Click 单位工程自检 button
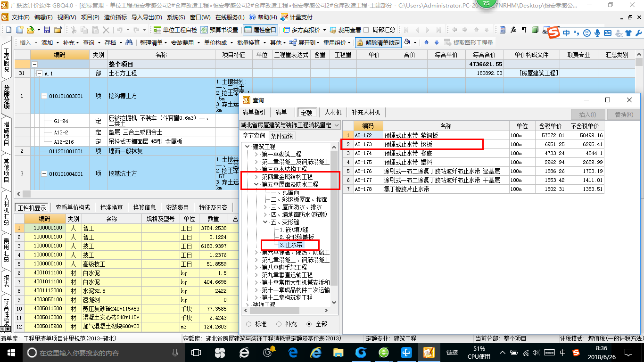This screenshot has height=362, width=644. coord(175,30)
